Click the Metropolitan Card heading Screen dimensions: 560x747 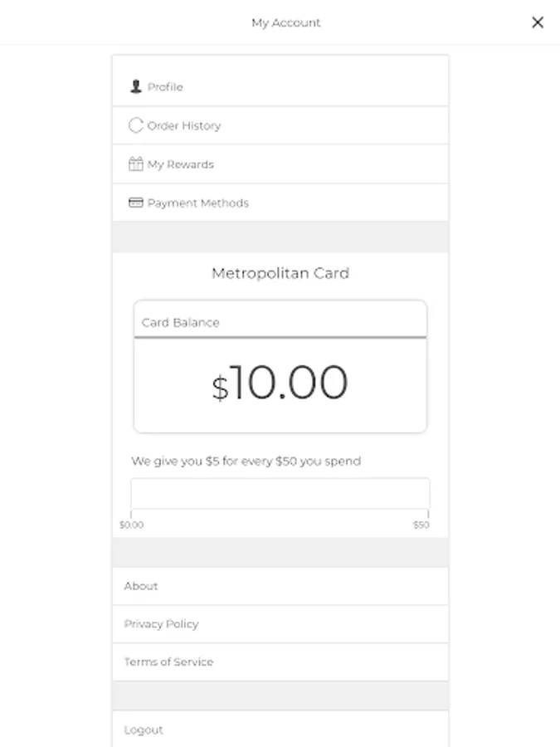[x=280, y=273]
